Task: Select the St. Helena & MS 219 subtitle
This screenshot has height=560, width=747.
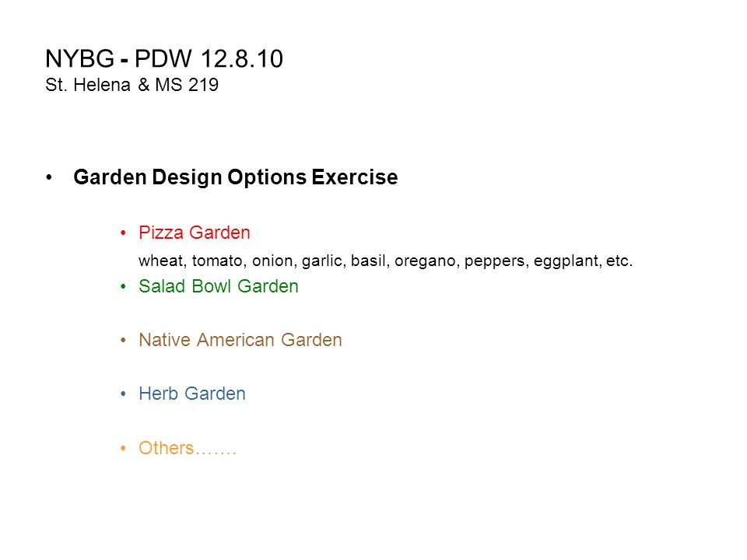Action: [132, 85]
